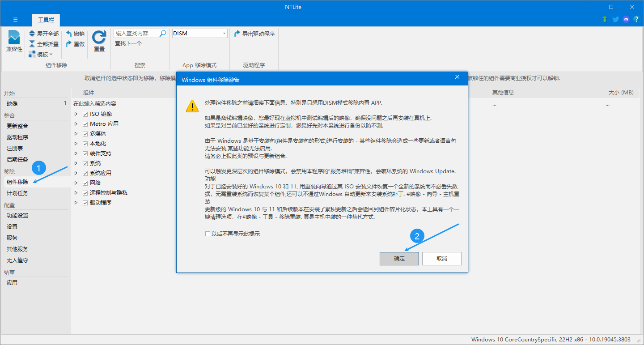The width and height of the screenshot is (644, 345).
Task: Uncheck the 远程控制与隐私 checkbox
Action: 85,193
